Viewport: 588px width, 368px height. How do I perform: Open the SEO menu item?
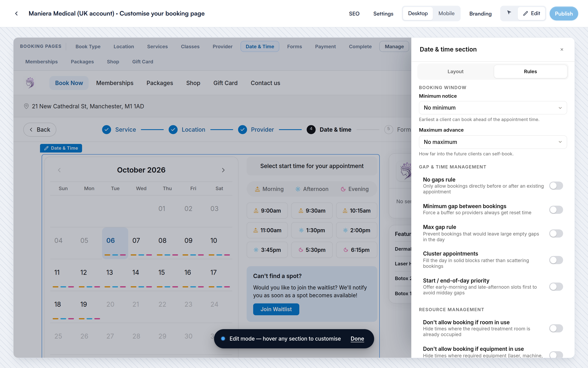click(354, 14)
